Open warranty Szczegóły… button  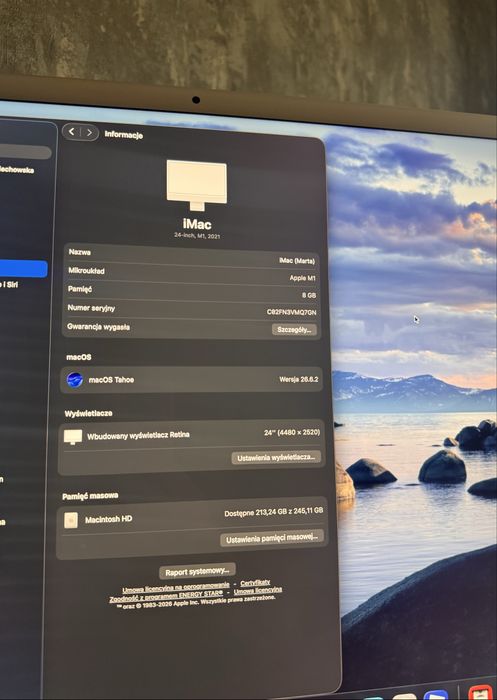(x=294, y=330)
